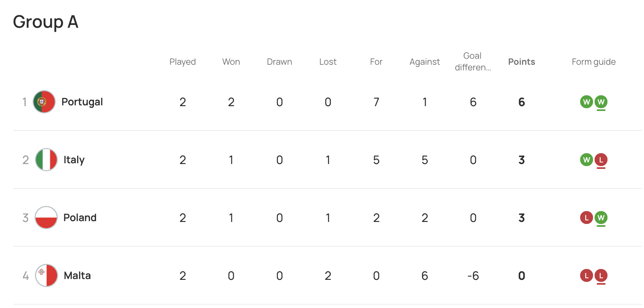
Task: Click the Group A heading
Action: point(46,22)
